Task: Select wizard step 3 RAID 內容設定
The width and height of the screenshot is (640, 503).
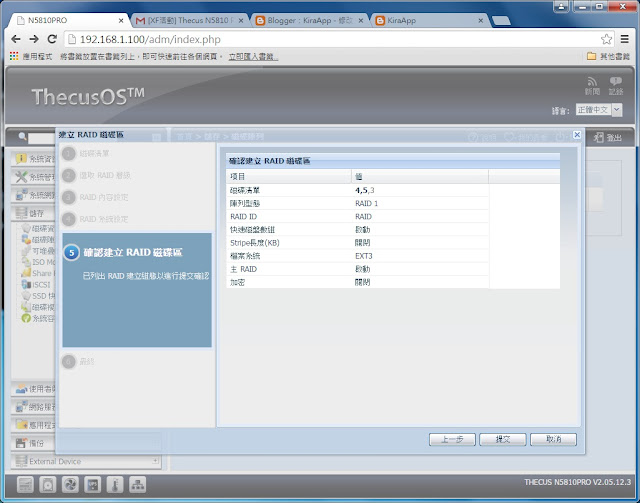Action: (95, 197)
